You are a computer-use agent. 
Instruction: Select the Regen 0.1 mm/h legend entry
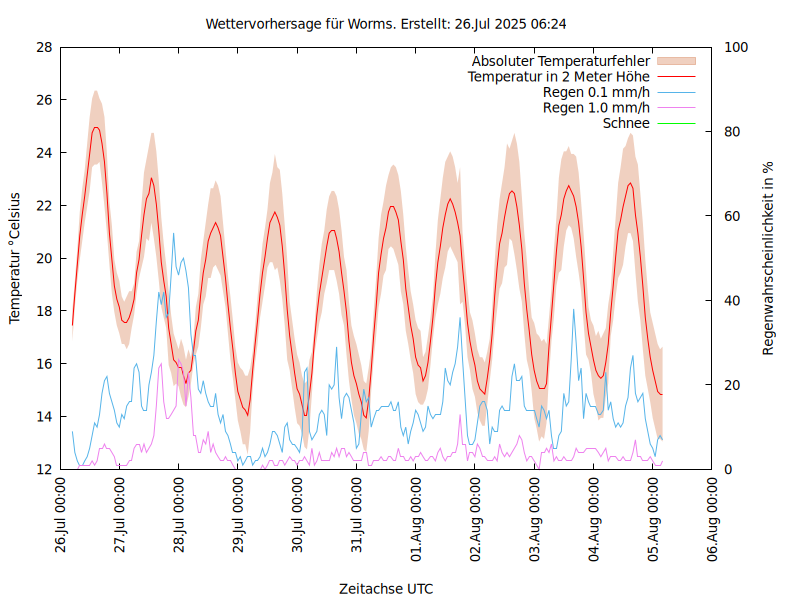click(596, 92)
